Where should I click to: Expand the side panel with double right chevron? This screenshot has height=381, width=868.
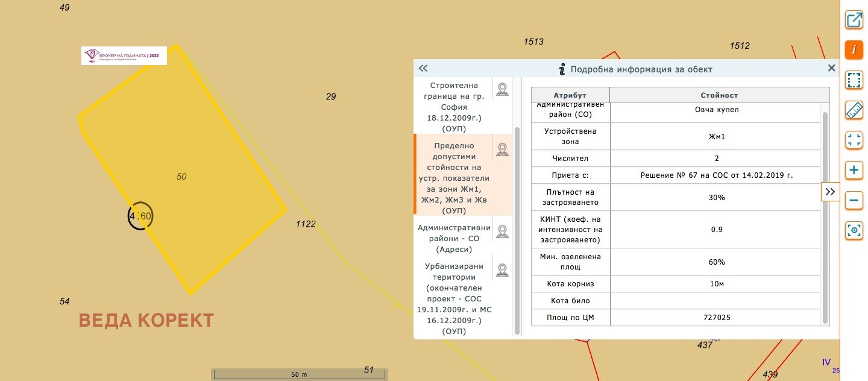pos(830,192)
